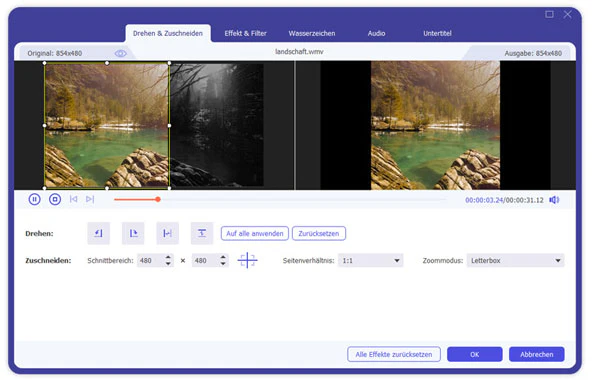
Task: Increase the crop width value
Action: pyautogui.click(x=168, y=257)
